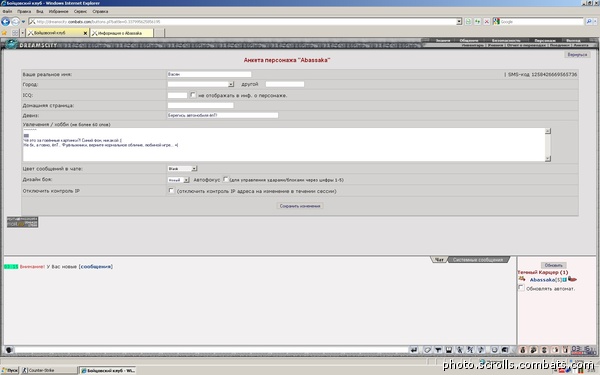Viewport: 600px width, 375px height.
Task: Click the Обновить button in the player list
Action: pos(553,265)
